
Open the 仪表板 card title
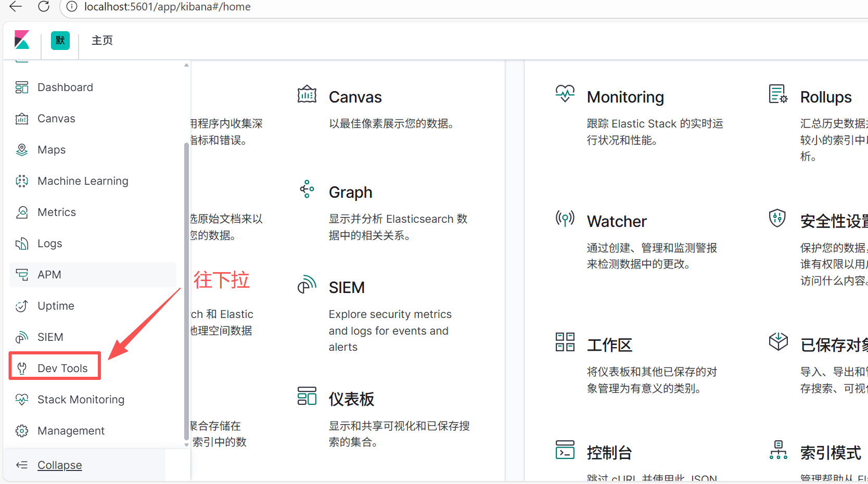coord(351,399)
